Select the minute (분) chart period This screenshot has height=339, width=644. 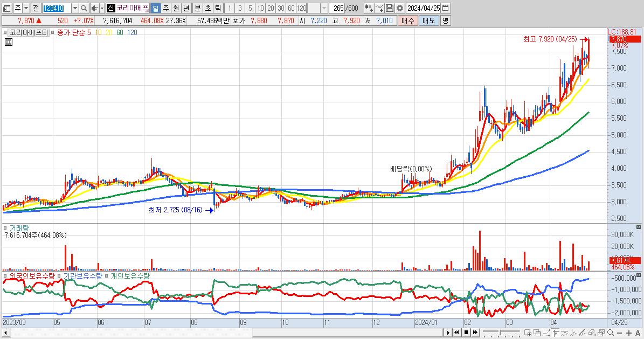tap(198, 8)
